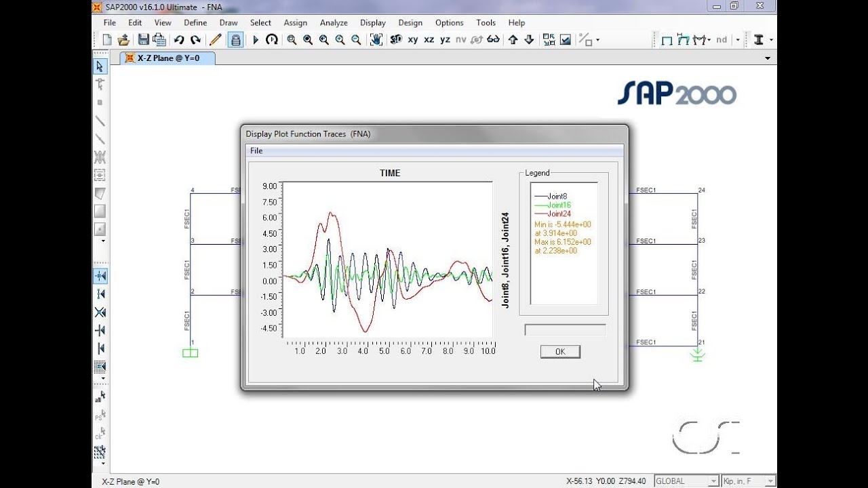The image size is (868, 488).
Task: Undo the last action
Action: coord(179,40)
